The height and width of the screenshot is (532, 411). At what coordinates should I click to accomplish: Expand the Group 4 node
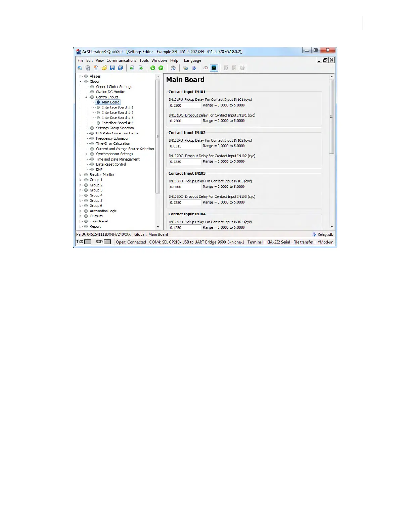tap(81, 195)
